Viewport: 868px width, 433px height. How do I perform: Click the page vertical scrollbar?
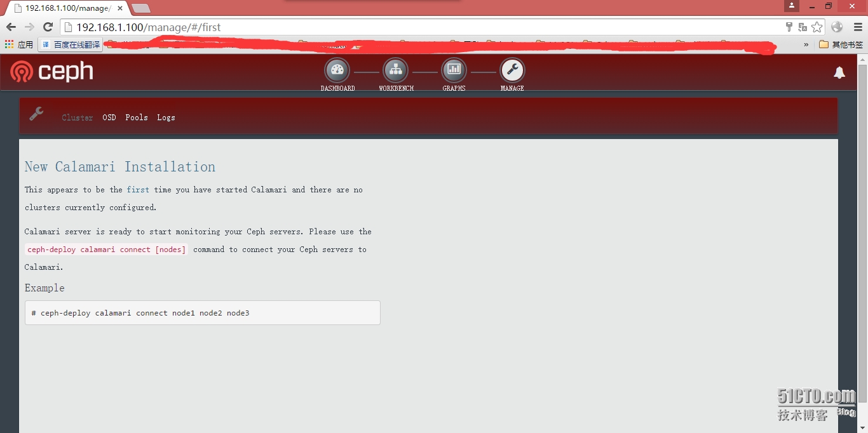862,235
